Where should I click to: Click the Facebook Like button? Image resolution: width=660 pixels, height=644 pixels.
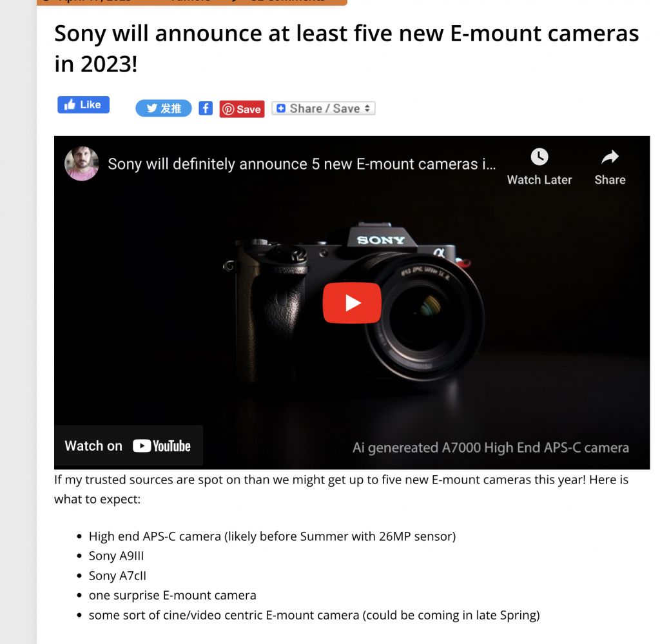click(83, 105)
